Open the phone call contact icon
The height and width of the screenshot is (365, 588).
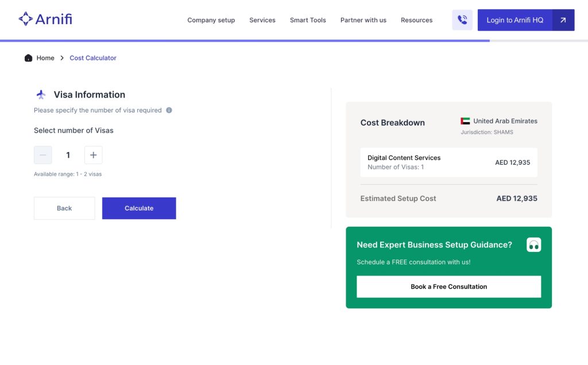pyautogui.click(x=462, y=20)
